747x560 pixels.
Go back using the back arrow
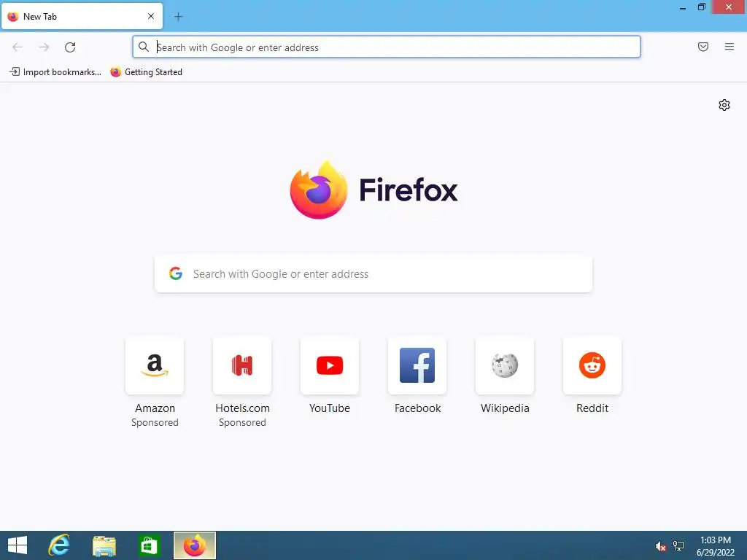(18, 47)
